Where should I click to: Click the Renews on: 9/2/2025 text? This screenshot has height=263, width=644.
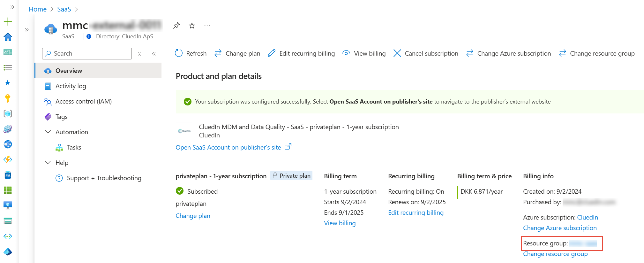point(417,202)
